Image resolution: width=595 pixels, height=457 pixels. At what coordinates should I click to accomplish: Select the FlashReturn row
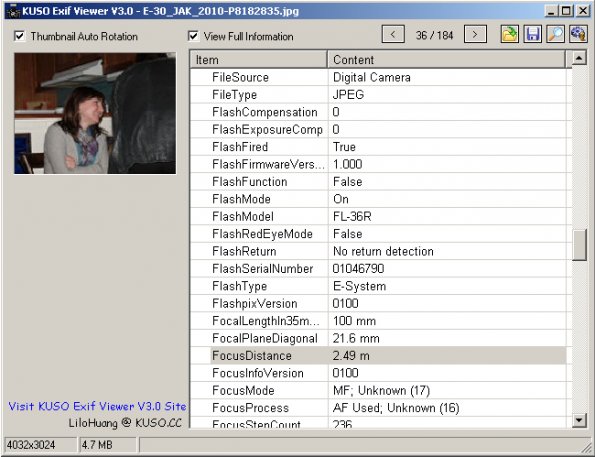coord(378,251)
